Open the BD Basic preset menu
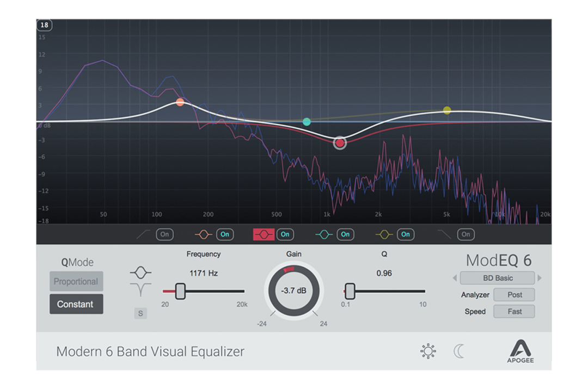This screenshot has width=588, height=391. pos(498,278)
